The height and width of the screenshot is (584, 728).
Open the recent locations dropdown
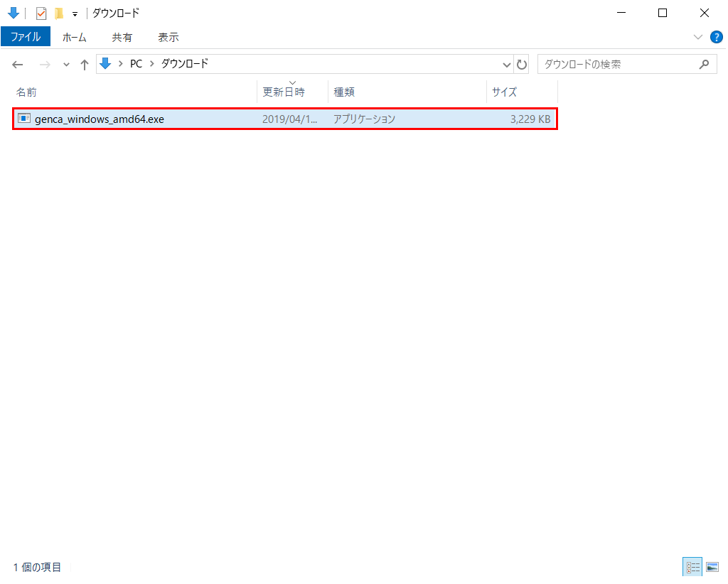(67, 65)
